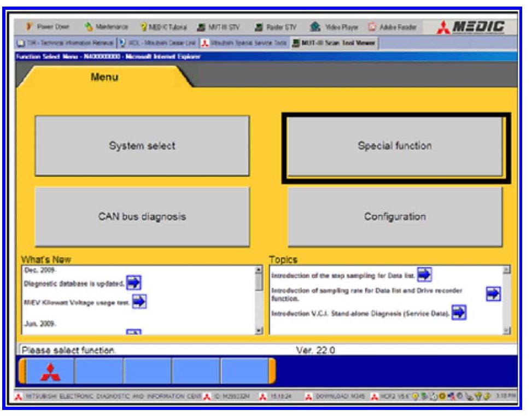Open CAN bus diagnosis
Viewport: 532px width, 416px height.
point(142,217)
